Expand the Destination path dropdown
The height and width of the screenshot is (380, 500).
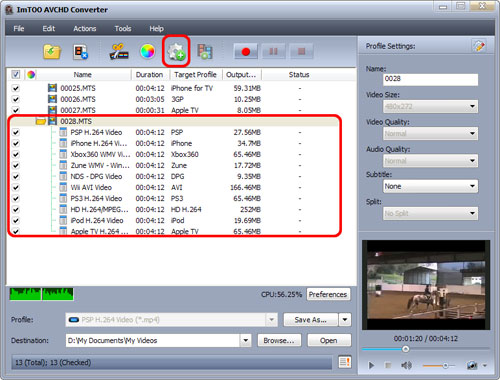pos(245,340)
